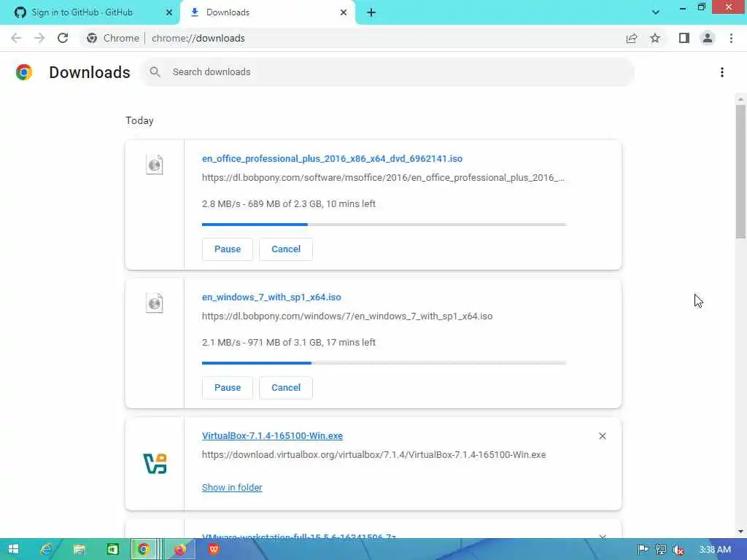The width and height of the screenshot is (747, 560).
Task: Open the green app icon on taskbar
Action: (x=112, y=550)
